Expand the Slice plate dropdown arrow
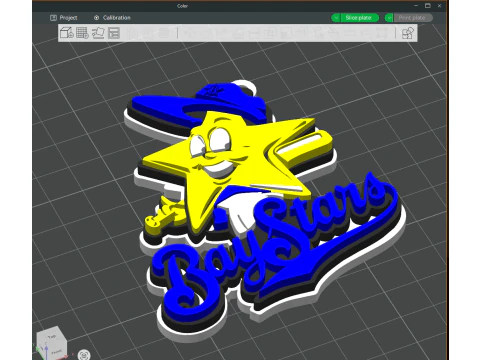Screen dimensions: 480x360 [336, 18]
